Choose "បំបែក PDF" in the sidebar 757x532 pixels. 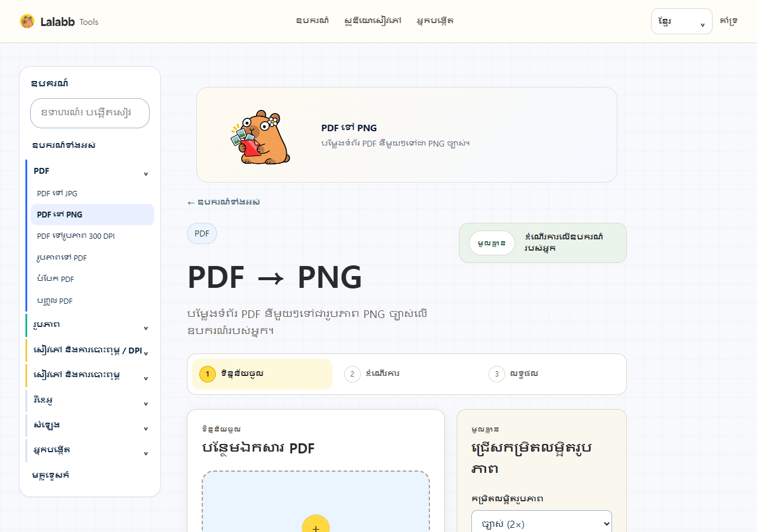pyautogui.click(x=92, y=279)
